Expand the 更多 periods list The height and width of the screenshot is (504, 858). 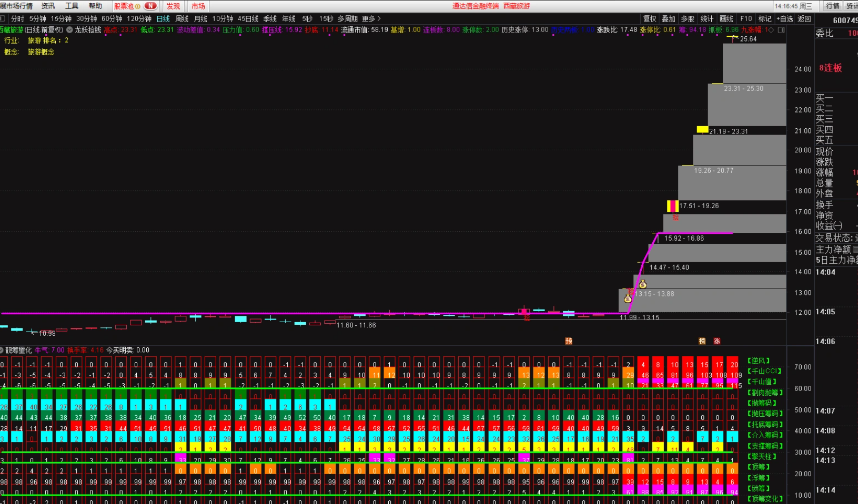click(x=371, y=18)
